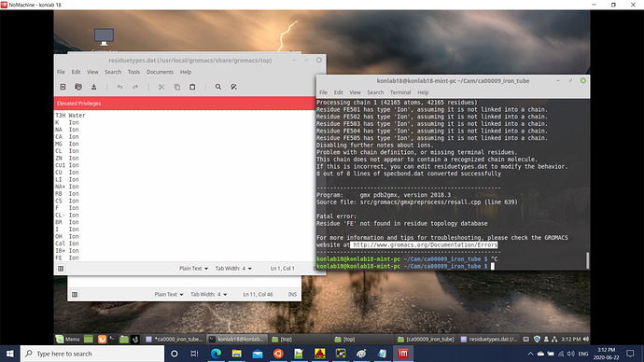Viewport: 644px width, 362px height.
Task: Open Cortana circle icon on Windows taskbar
Action: click(175, 354)
